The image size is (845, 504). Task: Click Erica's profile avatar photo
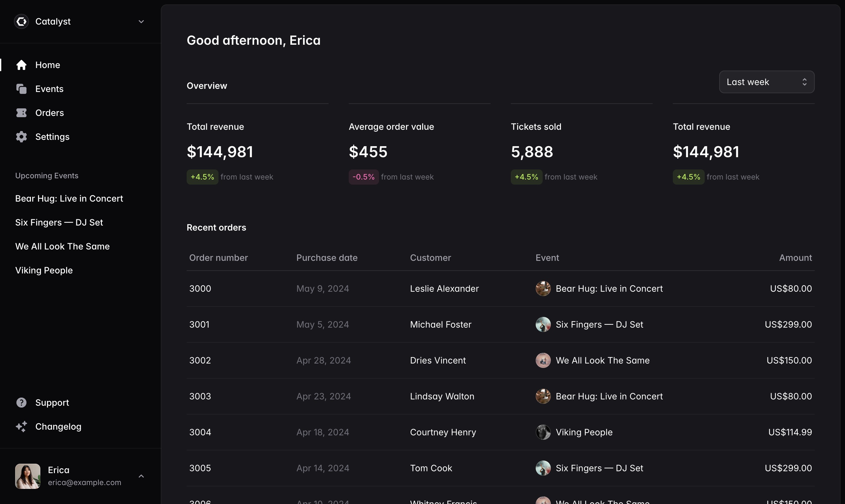click(28, 476)
